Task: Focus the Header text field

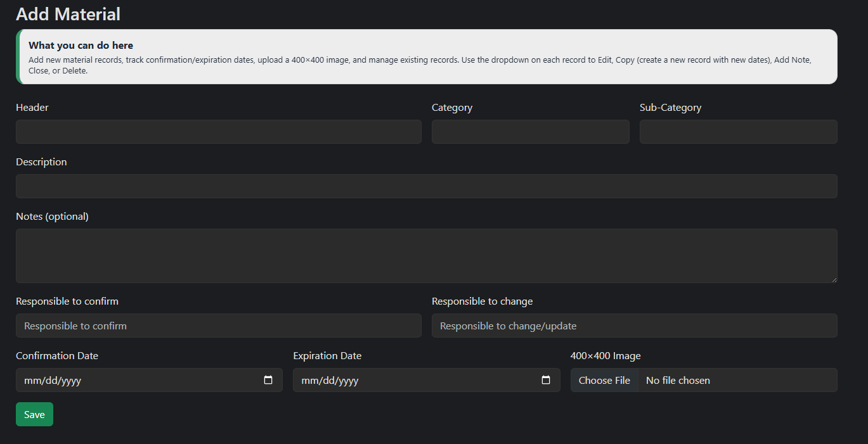Action: (218, 132)
